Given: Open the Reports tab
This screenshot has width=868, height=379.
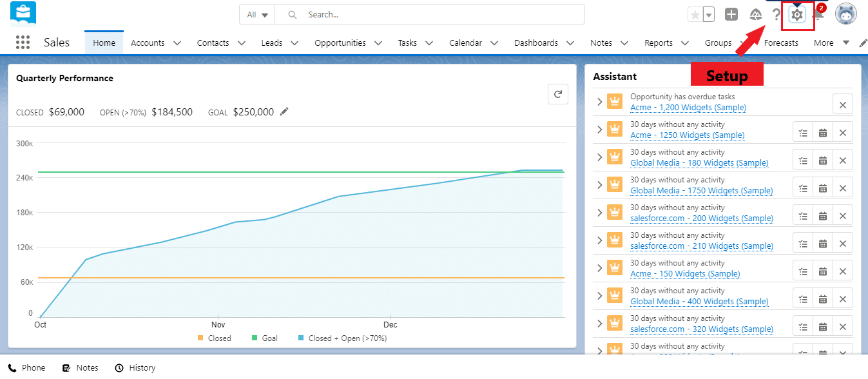Looking at the screenshot, I should [659, 43].
